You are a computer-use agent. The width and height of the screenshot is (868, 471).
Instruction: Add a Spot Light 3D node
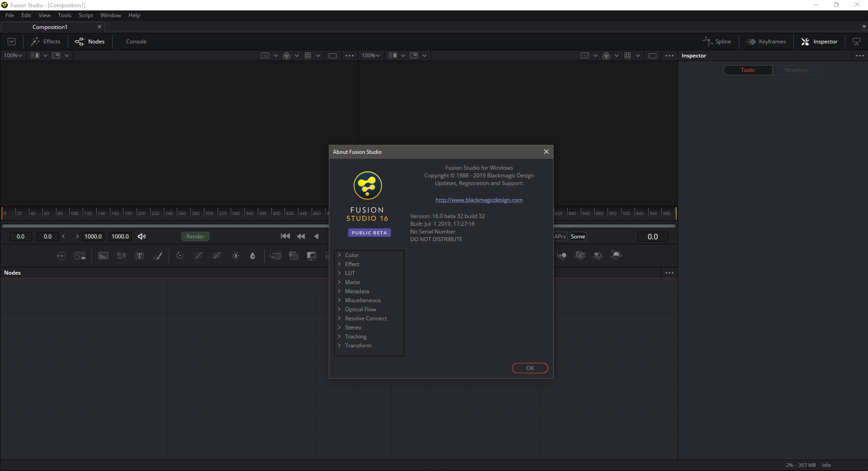598,255
